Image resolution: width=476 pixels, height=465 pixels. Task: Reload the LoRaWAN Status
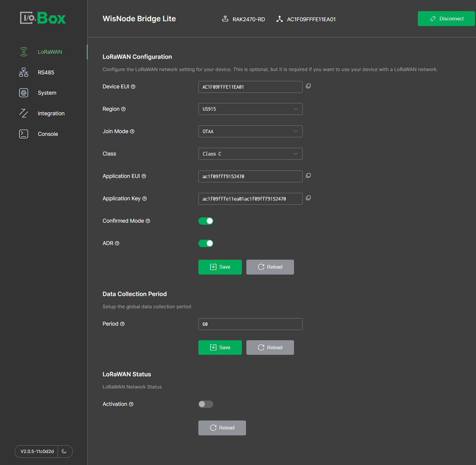(222, 428)
